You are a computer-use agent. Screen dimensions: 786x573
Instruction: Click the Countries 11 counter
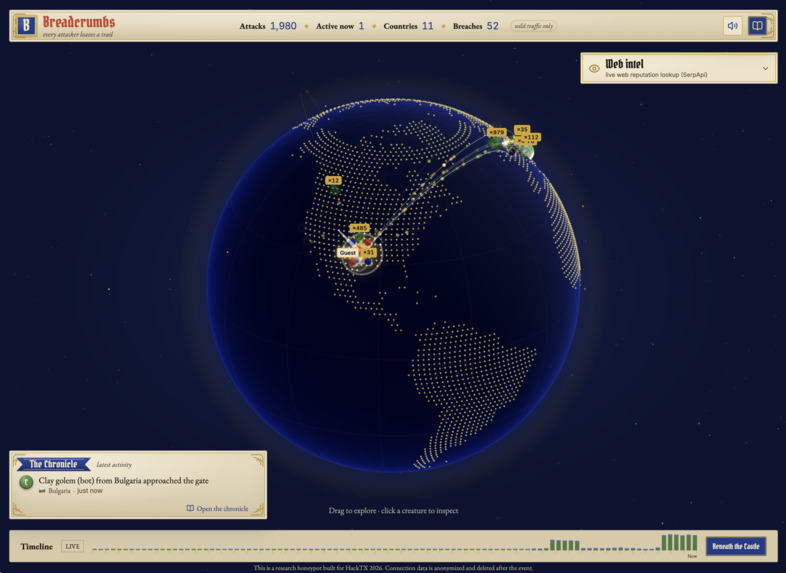click(408, 26)
